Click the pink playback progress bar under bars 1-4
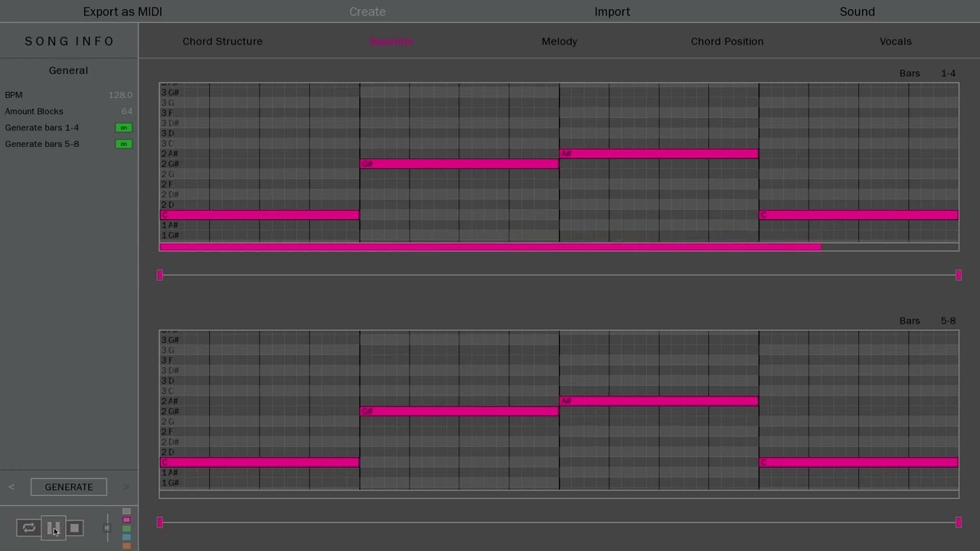This screenshot has width=980, height=551. tap(490, 247)
